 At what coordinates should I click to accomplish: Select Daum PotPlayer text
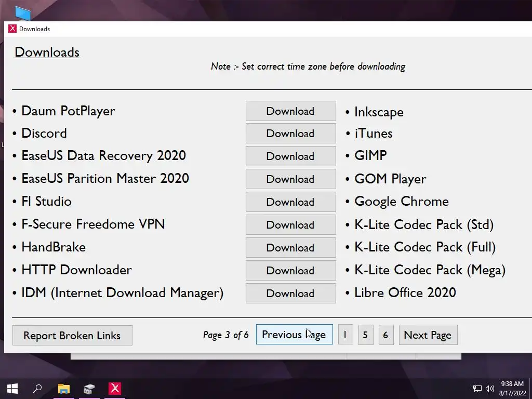68,111
